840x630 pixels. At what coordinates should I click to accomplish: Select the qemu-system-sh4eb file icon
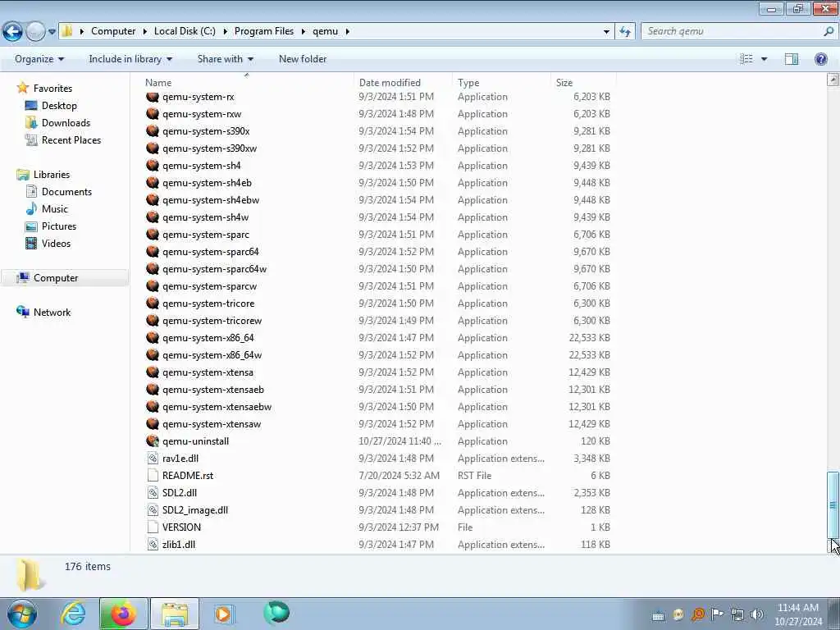coord(153,183)
